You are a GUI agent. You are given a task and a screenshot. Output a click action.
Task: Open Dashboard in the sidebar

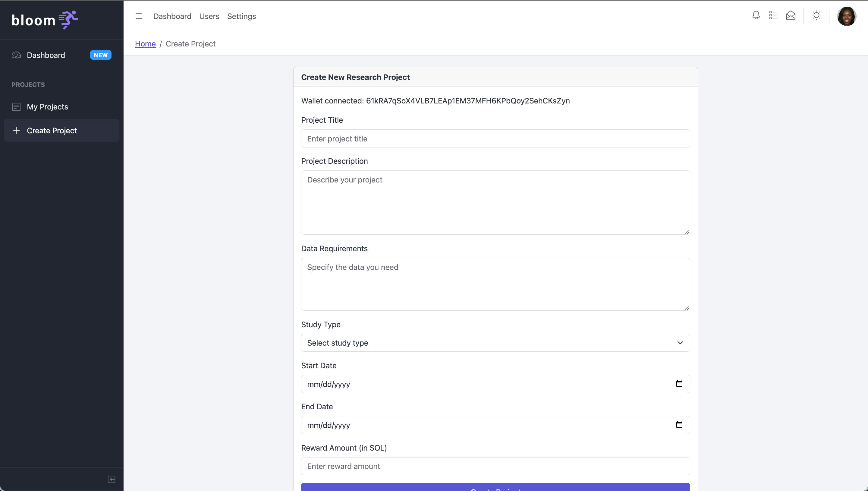46,55
